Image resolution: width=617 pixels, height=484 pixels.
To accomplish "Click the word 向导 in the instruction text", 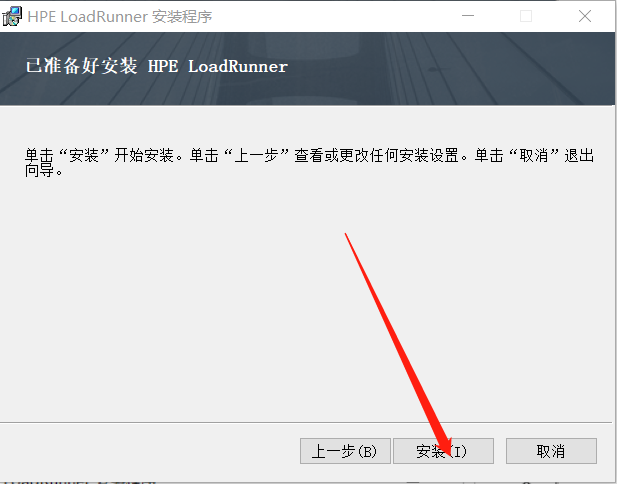I will coord(39,170).
